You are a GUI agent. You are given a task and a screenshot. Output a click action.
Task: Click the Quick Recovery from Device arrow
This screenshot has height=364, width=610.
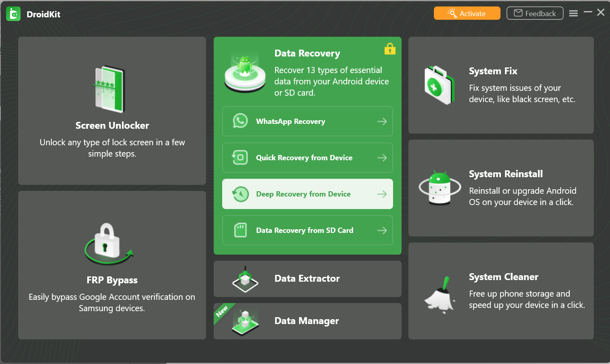pos(382,158)
